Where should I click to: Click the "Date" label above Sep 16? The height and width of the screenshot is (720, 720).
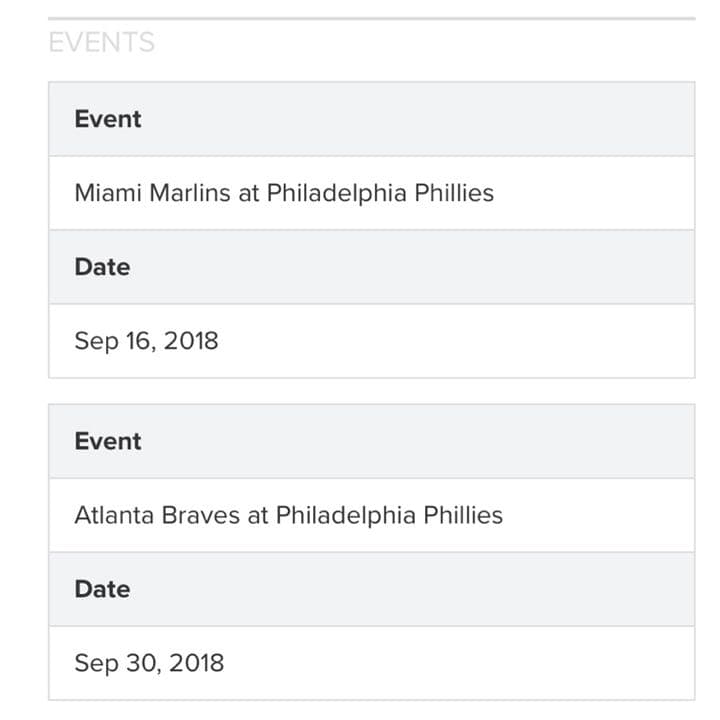point(102,267)
